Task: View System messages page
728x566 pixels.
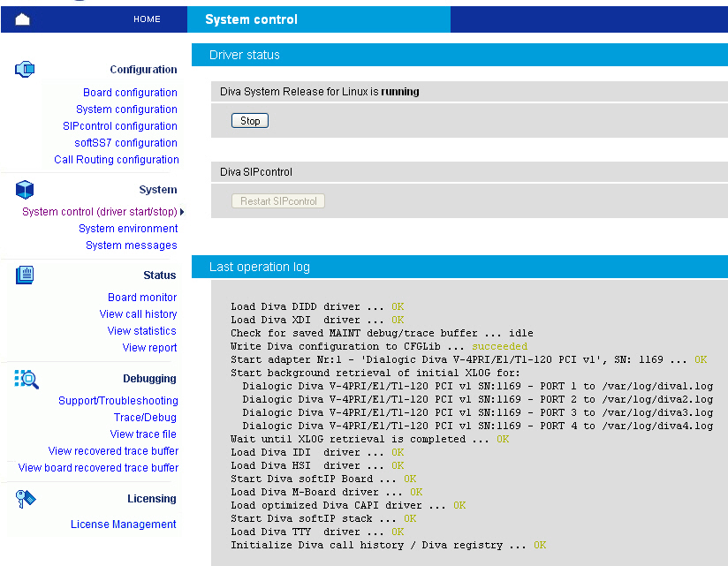Action: point(131,245)
